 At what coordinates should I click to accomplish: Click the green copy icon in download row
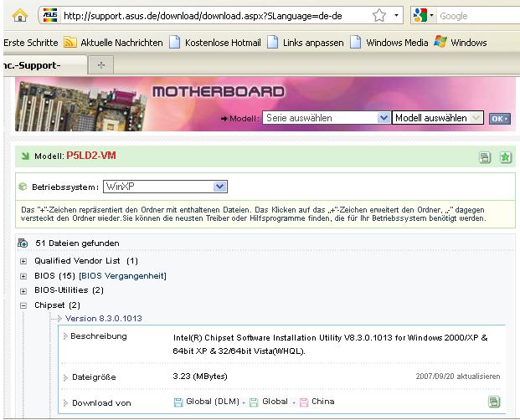(494, 402)
